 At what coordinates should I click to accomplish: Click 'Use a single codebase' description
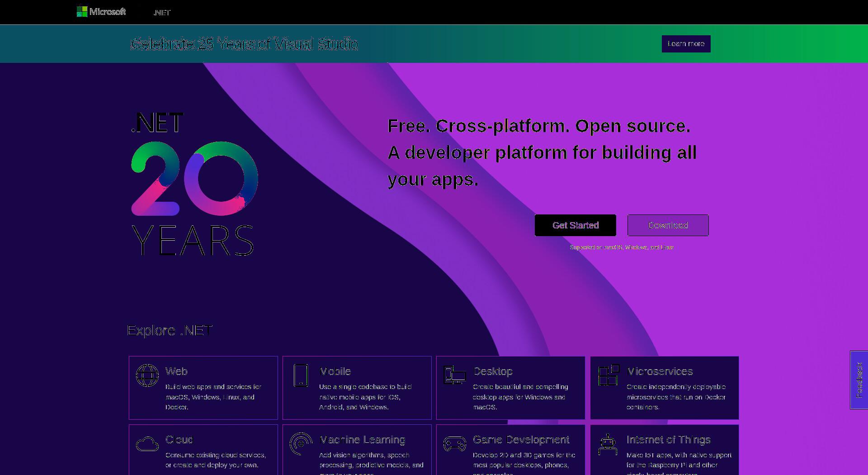(x=365, y=397)
